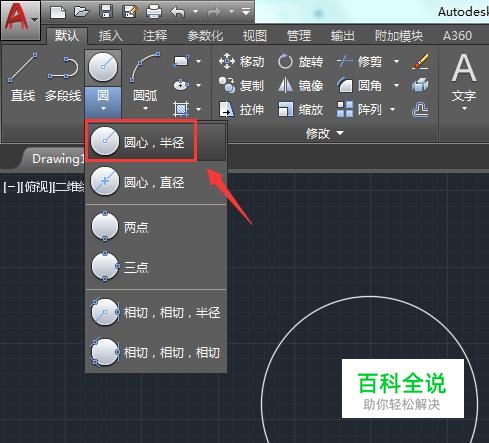This screenshot has height=443, width=489.
Task: Open the redo history dropdown arrow
Action: point(231,12)
